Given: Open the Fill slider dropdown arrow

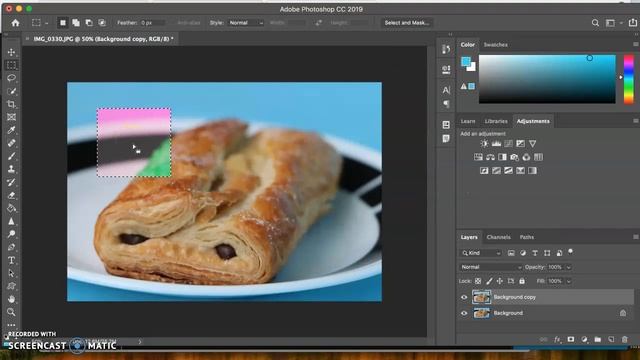Looking at the screenshot, I should (x=569, y=281).
